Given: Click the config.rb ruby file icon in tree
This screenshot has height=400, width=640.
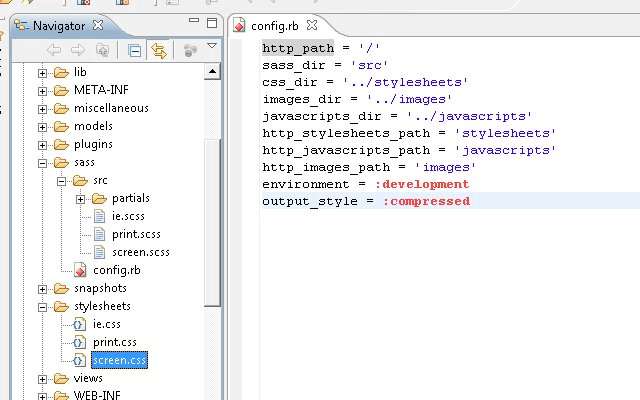Looking at the screenshot, I should [80, 270].
